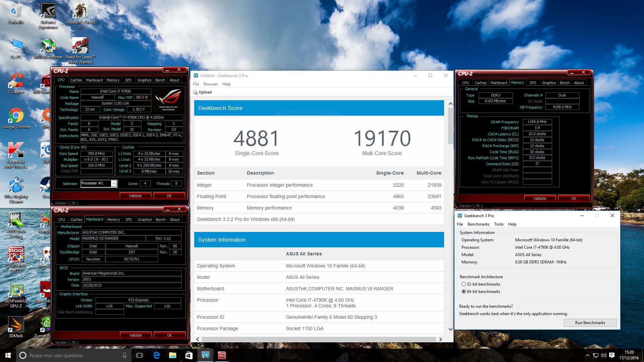This screenshot has width=644, height=362.
Task: Launch the MSI Afterburner desktop icon
Action: (x=48, y=49)
